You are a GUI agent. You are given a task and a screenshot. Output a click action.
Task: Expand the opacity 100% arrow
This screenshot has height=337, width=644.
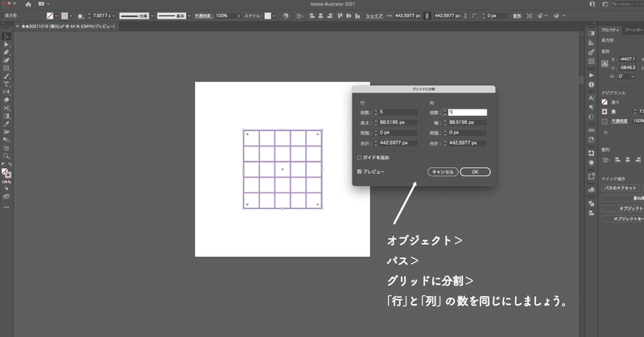(x=239, y=16)
